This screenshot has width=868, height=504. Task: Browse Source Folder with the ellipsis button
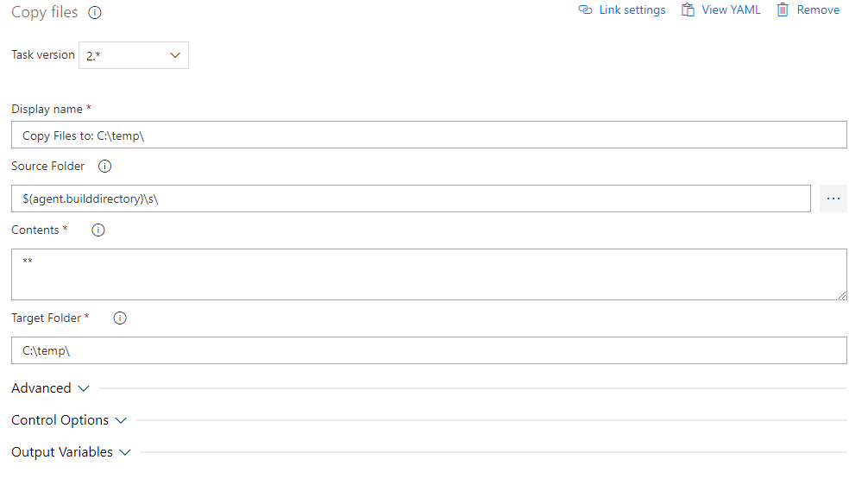(833, 198)
